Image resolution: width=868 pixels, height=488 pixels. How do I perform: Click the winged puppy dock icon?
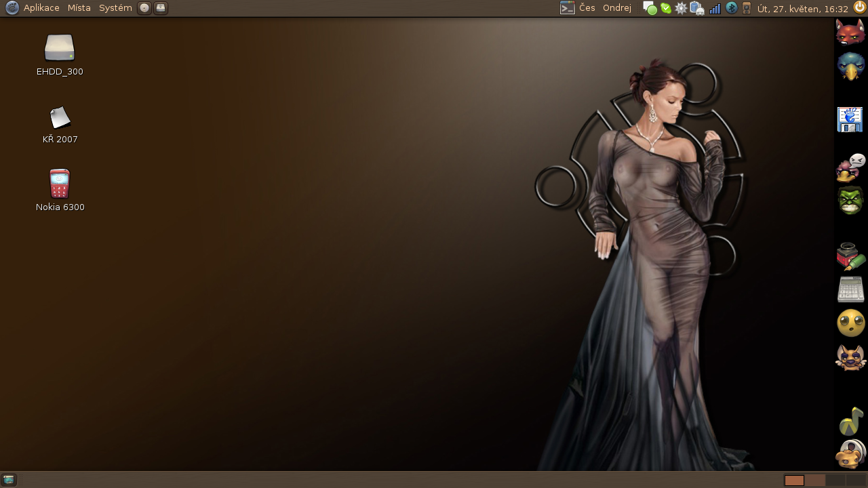(x=850, y=357)
